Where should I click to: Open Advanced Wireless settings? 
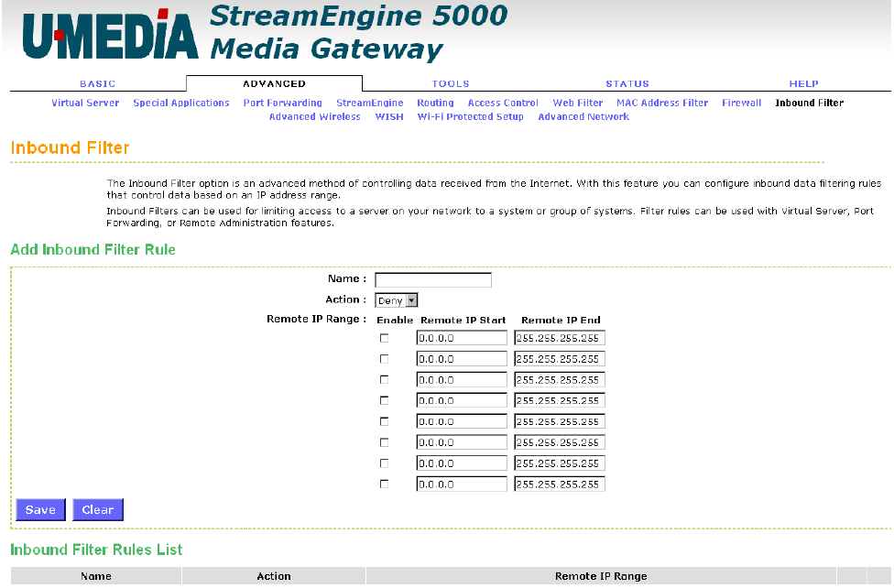click(x=315, y=116)
